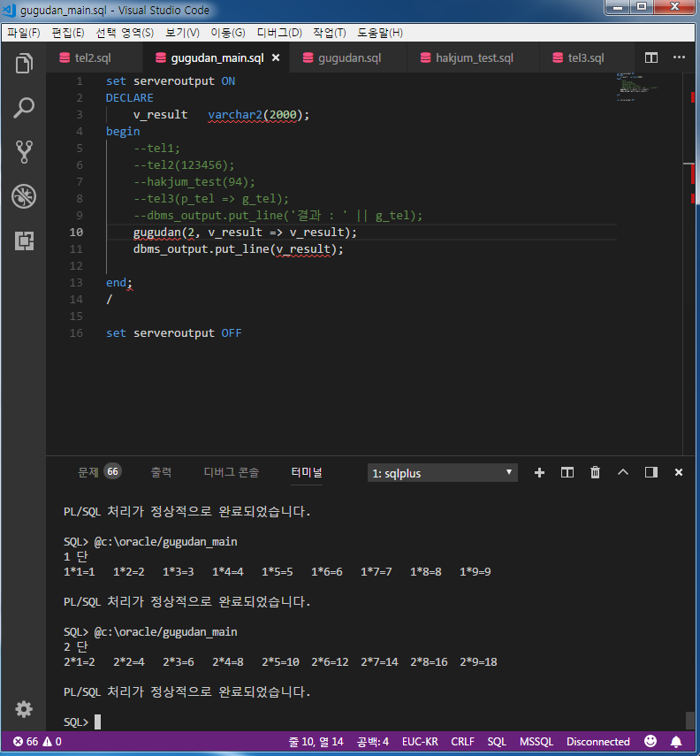This screenshot has height=756, width=700.
Task: Click the commented --hakjum_test(94); line
Action: [x=194, y=182]
